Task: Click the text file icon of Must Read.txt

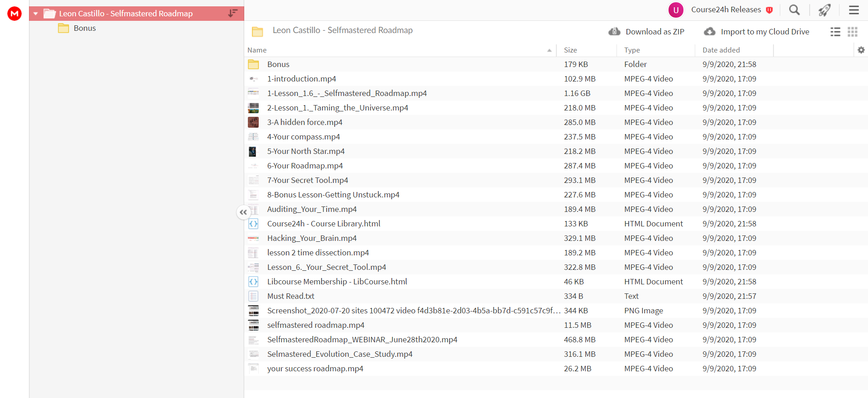Action: click(x=253, y=296)
